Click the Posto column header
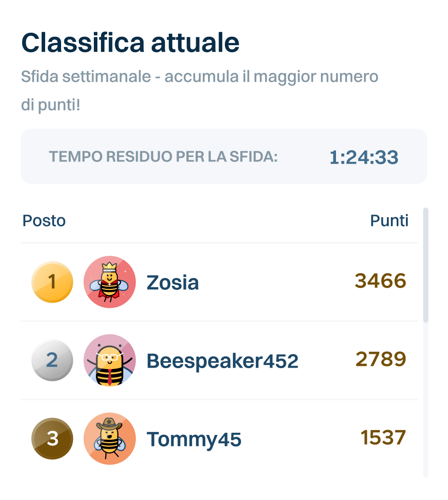Screen dimensions: 448x500 (44, 220)
